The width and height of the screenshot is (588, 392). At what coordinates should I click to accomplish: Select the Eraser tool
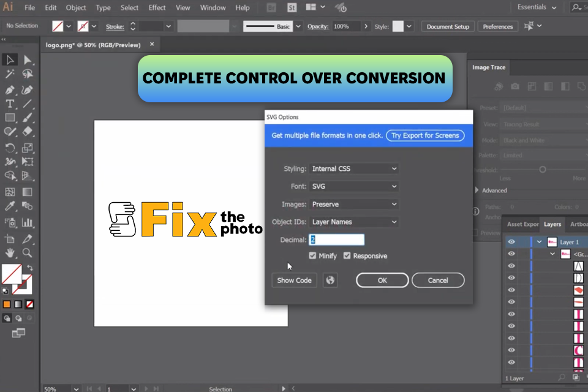28,132
